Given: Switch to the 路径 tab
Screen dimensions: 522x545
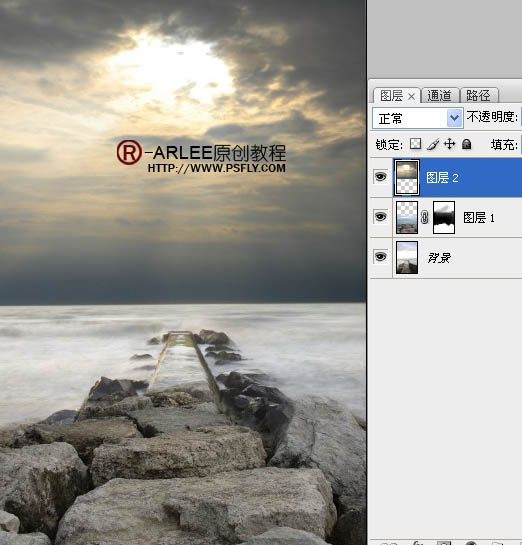Looking at the screenshot, I should click(x=478, y=96).
